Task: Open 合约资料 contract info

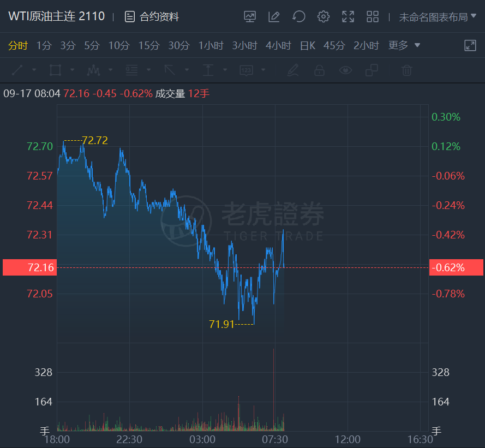Action: point(152,17)
